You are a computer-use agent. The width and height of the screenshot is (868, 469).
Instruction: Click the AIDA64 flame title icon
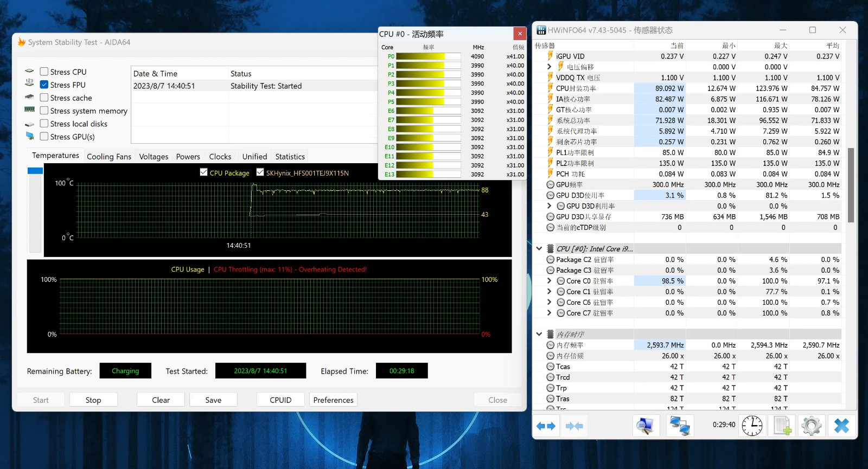[22, 42]
